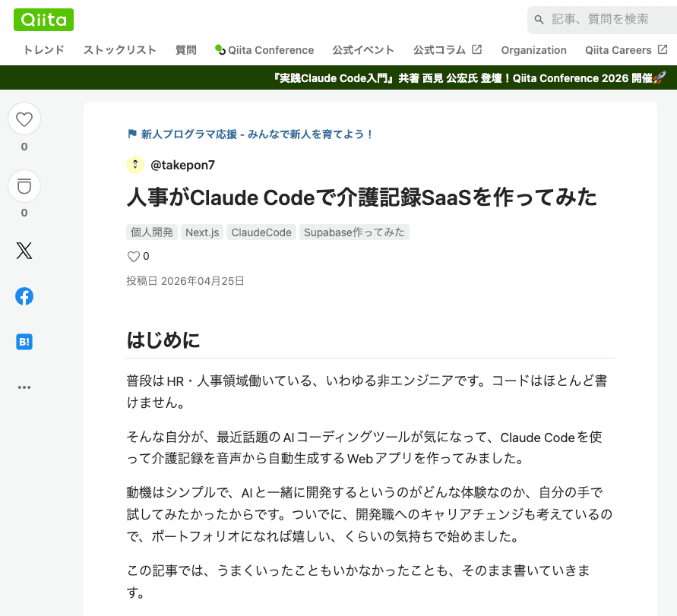Open the トレンド nav item
The height and width of the screenshot is (616, 677).
(43, 50)
